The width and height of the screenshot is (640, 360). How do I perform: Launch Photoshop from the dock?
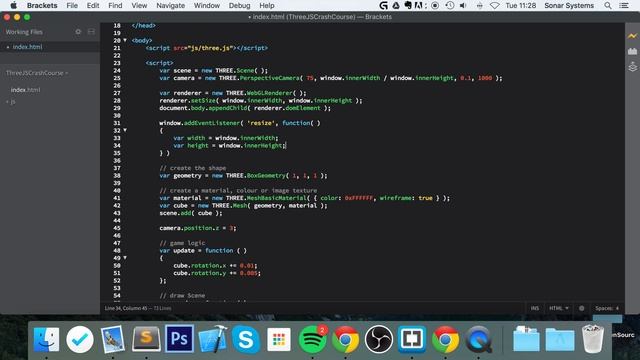179,339
